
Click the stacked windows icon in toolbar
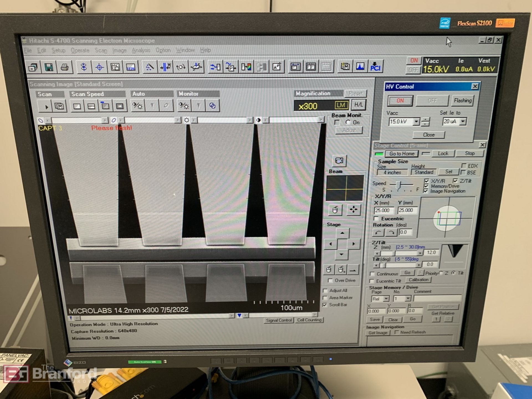33,67
